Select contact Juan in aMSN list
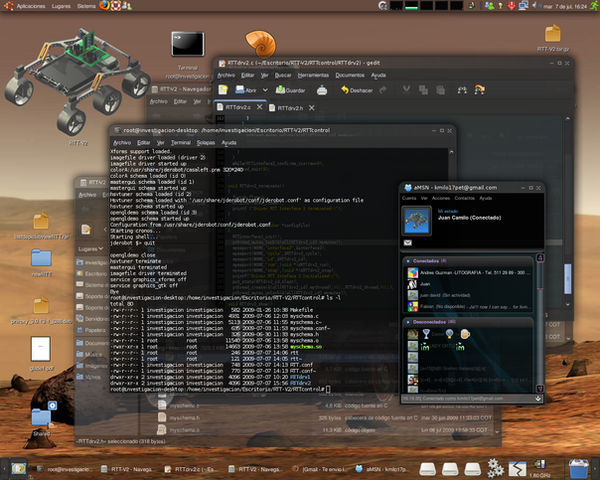This screenshot has width=600, height=480. (419, 284)
